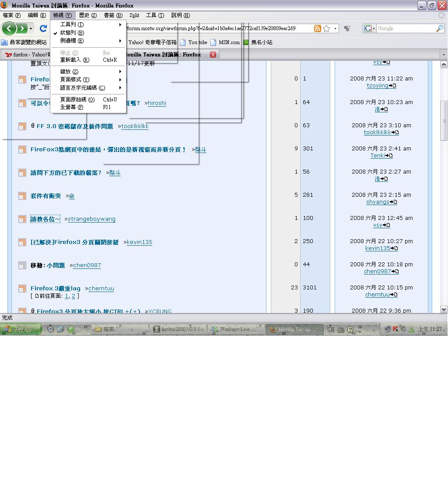Click the green Forward navigation button
The width and height of the screenshot is (448, 491).
pos(21,29)
